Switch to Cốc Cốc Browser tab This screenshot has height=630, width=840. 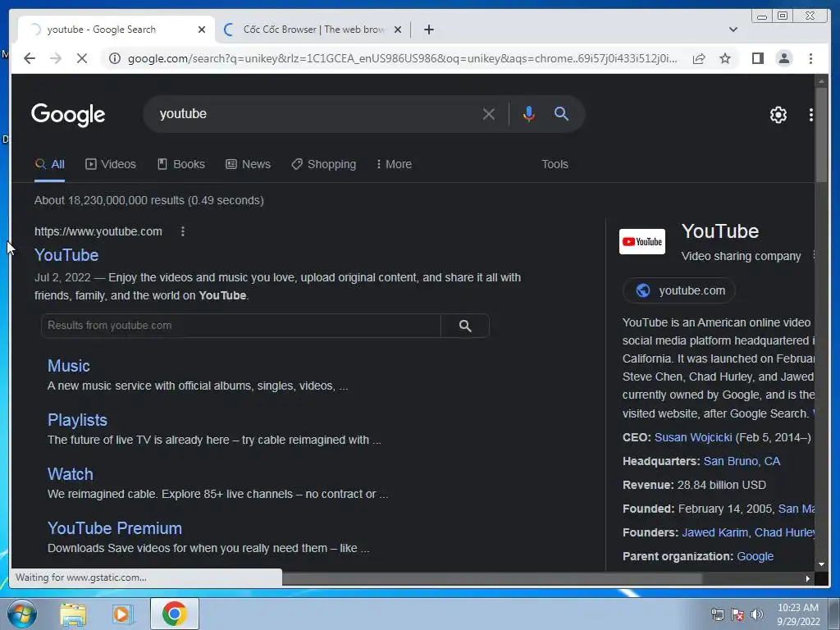[x=313, y=30]
